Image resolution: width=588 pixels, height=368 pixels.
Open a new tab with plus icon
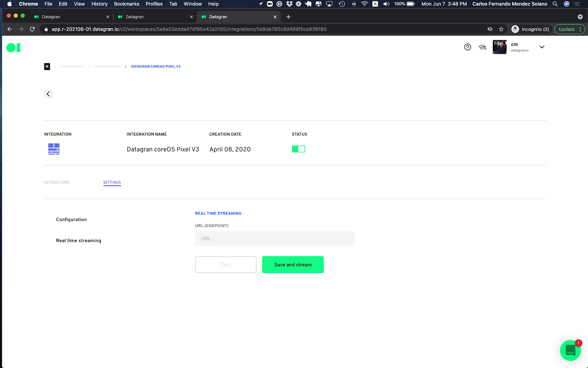[288, 17]
